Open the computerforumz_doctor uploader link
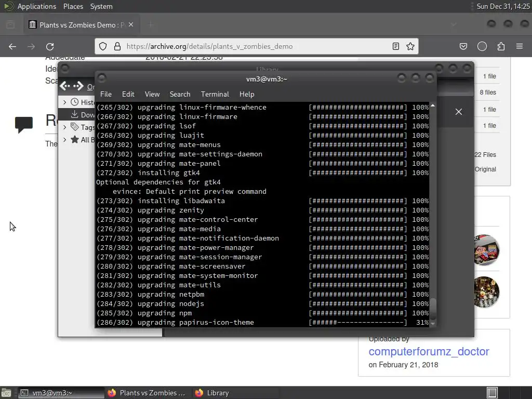Screen dimensions: 532x399 pyautogui.click(x=429, y=352)
